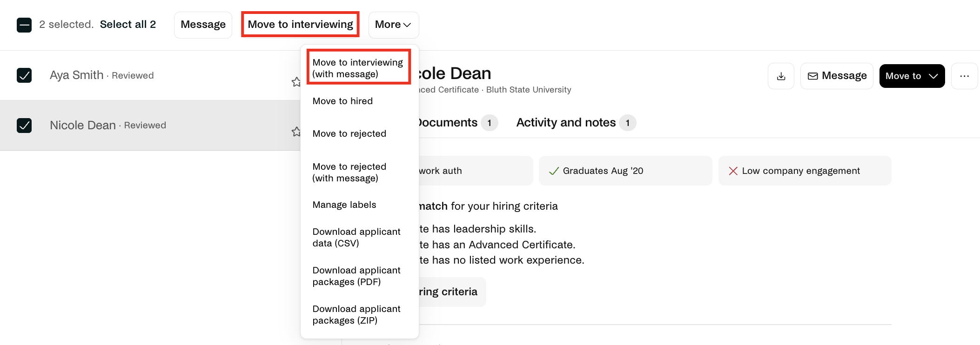Click Low company engagement tag

coord(805,171)
